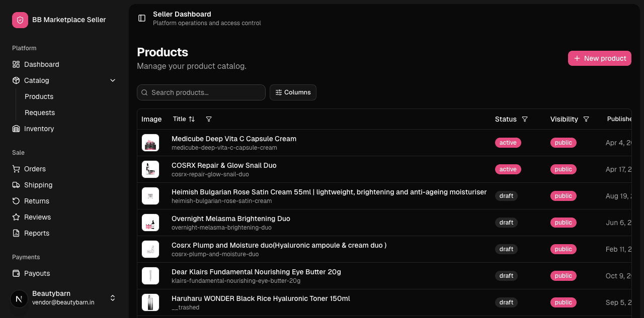Viewport: 644px width, 318px height.
Task: Click the Overnight Melasma Duo thumbnail
Action: [x=150, y=223]
